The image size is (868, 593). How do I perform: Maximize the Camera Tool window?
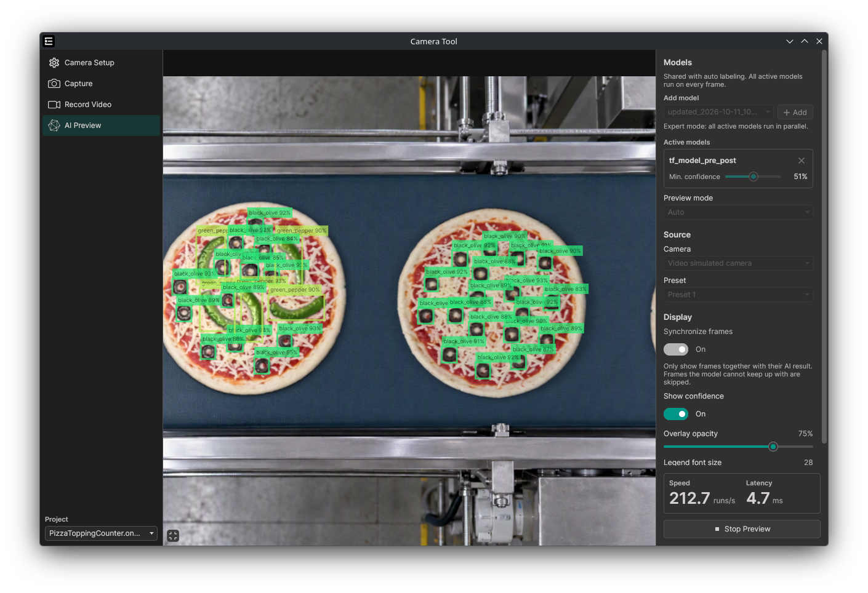pos(805,41)
